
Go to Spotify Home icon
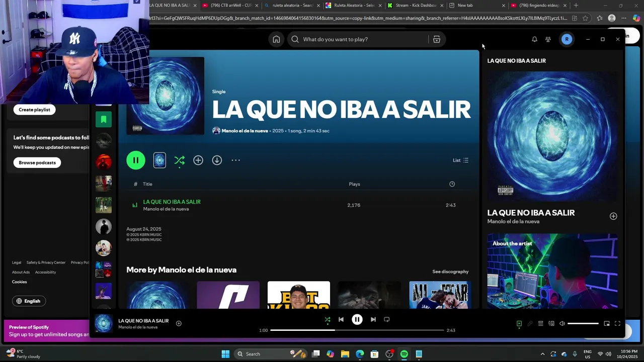click(x=276, y=39)
